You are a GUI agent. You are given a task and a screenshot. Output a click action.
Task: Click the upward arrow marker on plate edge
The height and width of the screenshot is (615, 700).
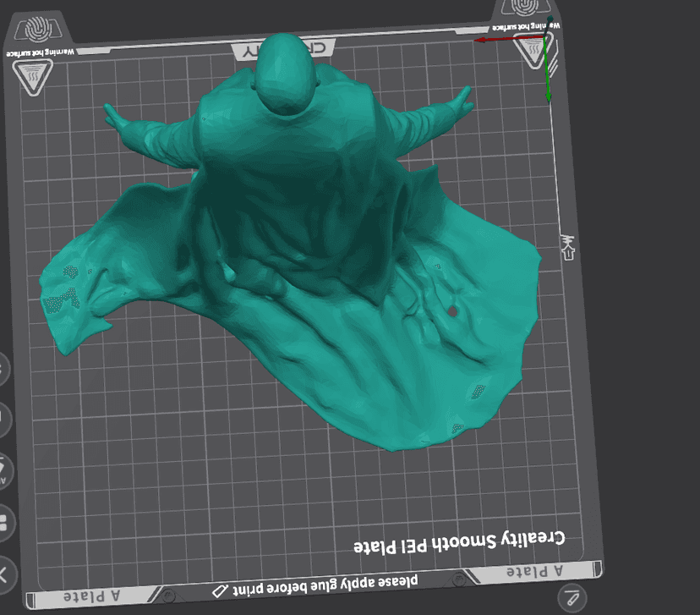[x=567, y=247]
